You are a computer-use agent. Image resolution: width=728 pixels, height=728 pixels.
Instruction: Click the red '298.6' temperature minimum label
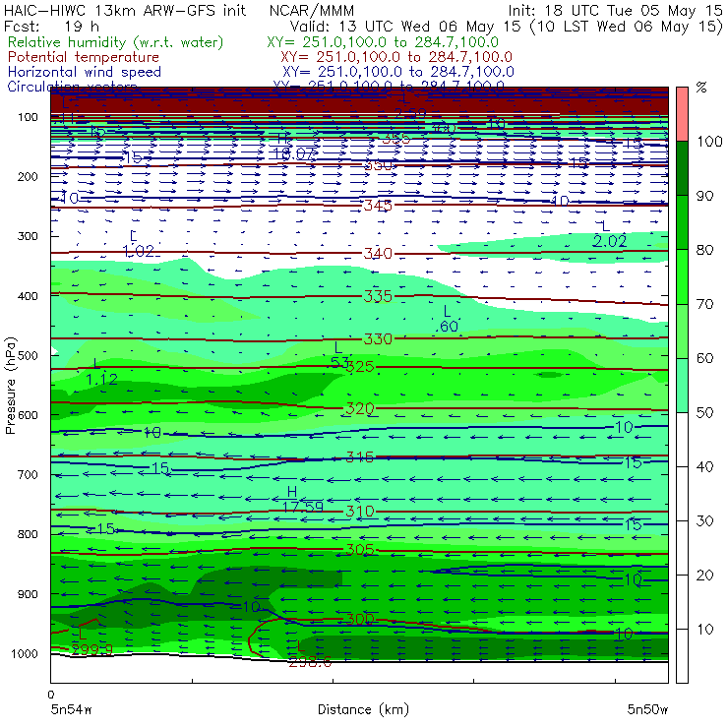coord(310,662)
